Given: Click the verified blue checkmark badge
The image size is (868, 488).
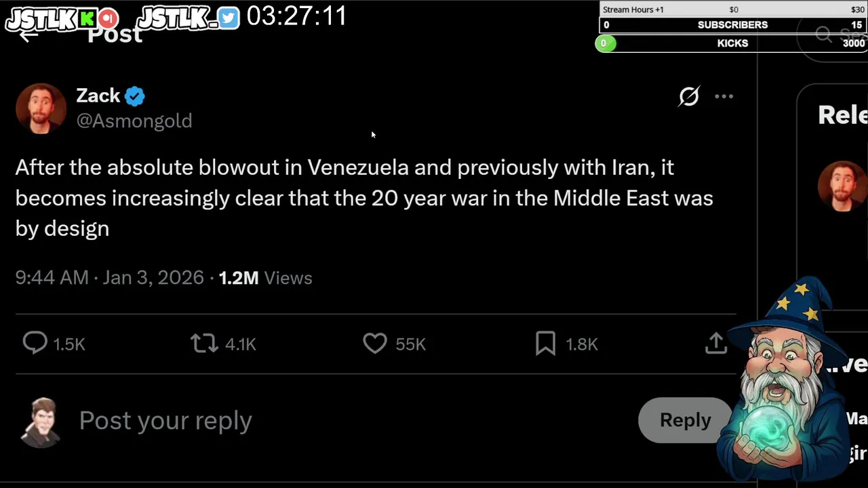Looking at the screenshot, I should click(135, 96).
